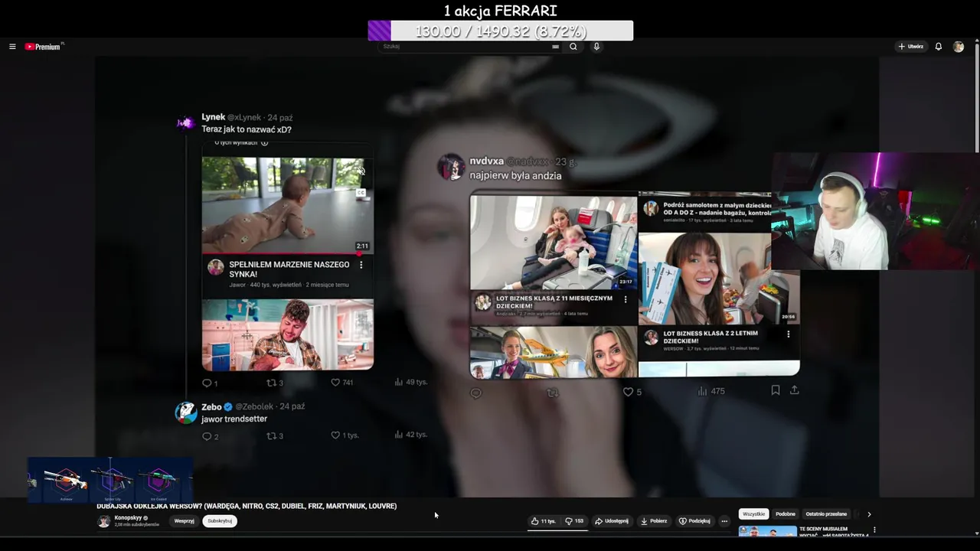980x551 pixels.
Task: Open the Konopskyy channel name link
Action: pyautogui.click(x=129, y=518)
